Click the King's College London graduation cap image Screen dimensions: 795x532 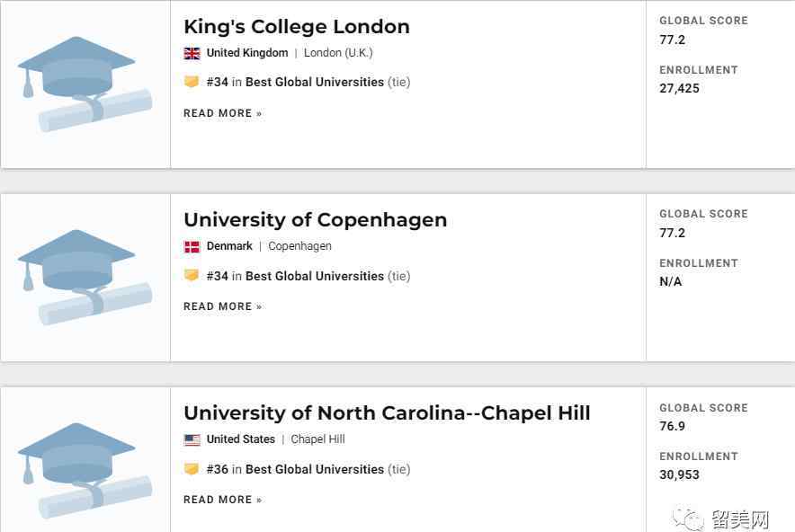pos(85,84)
